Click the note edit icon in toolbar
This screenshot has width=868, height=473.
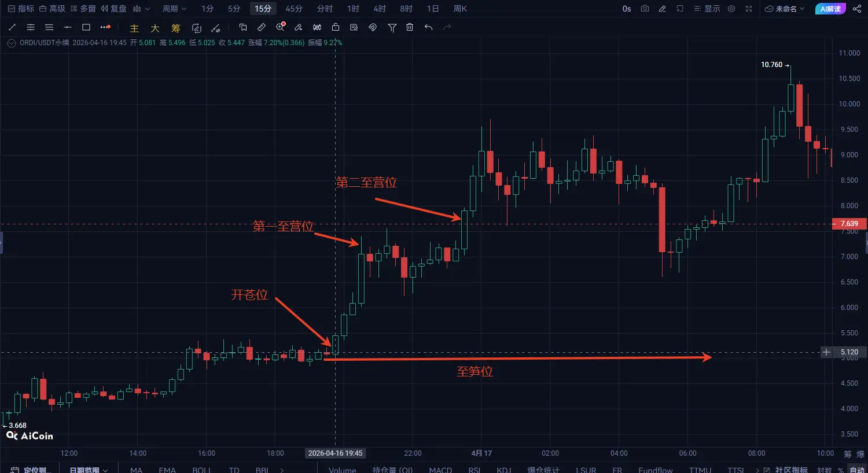[354, 27]
